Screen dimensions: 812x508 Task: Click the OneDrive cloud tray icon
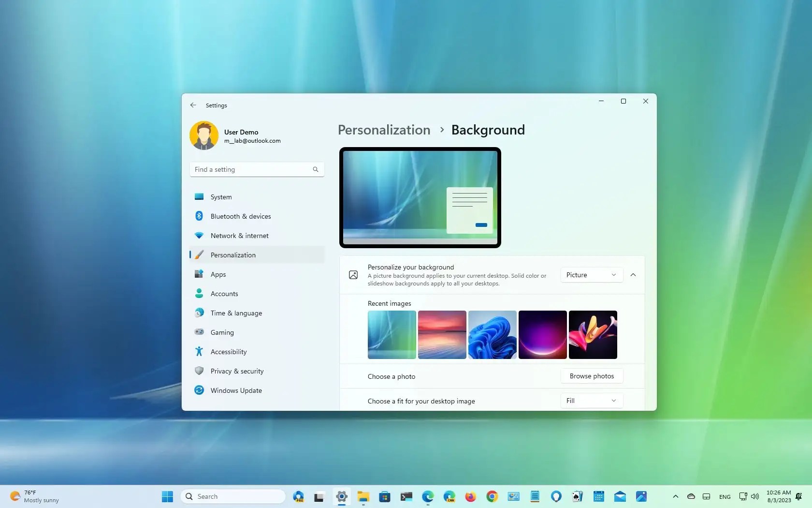click(x=691, y=496)
